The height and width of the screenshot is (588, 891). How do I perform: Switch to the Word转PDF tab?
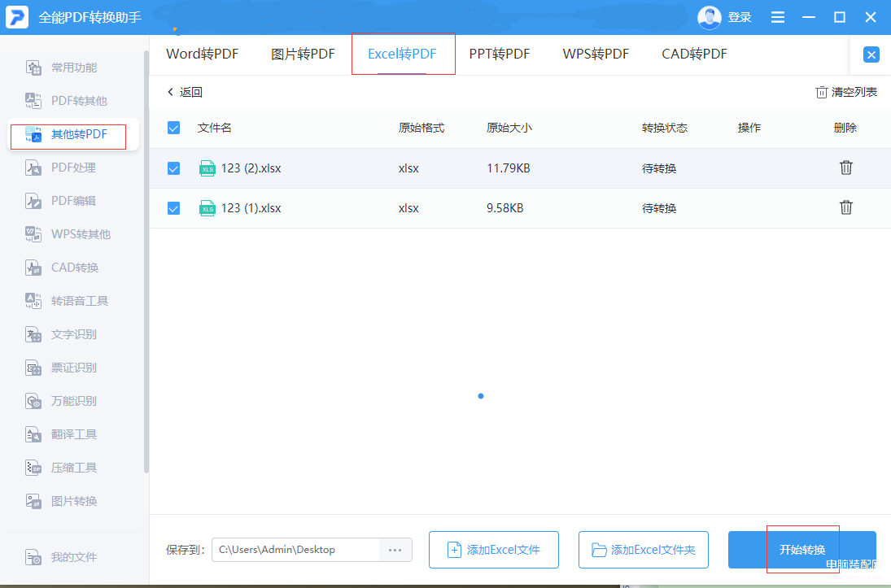tap(203, 54)
